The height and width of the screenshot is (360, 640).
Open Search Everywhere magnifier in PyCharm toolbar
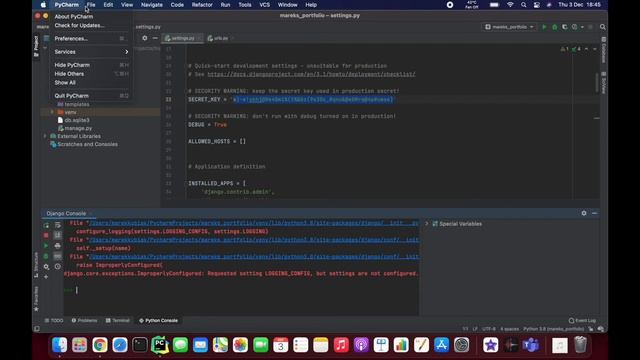click(x=602, y=27)
